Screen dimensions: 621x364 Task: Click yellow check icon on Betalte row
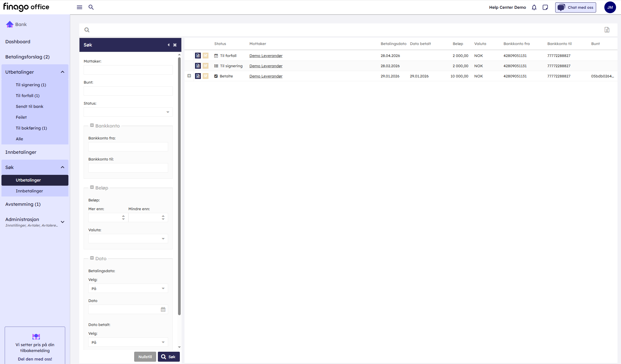click(x=206, y=76)
